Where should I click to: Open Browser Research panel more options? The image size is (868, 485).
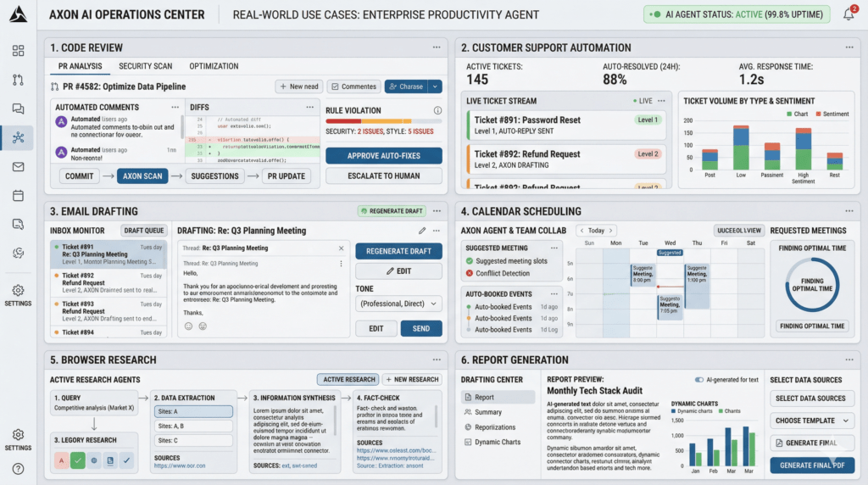[437, 360]
